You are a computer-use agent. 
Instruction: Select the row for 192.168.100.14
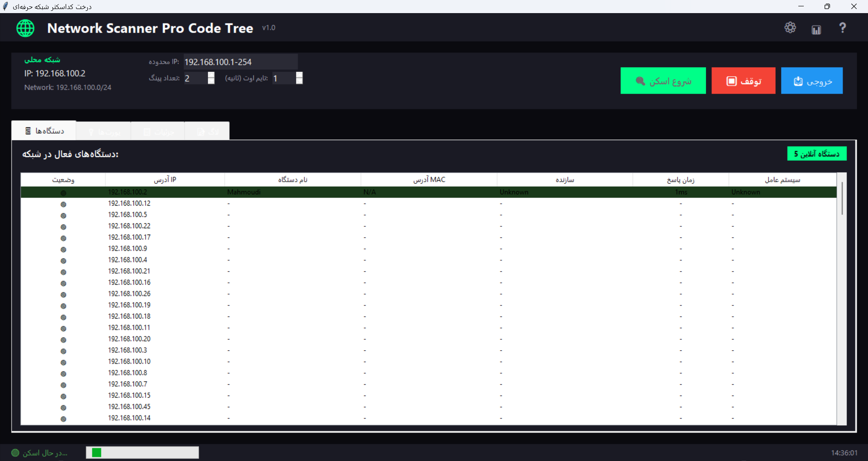[429, 418]
